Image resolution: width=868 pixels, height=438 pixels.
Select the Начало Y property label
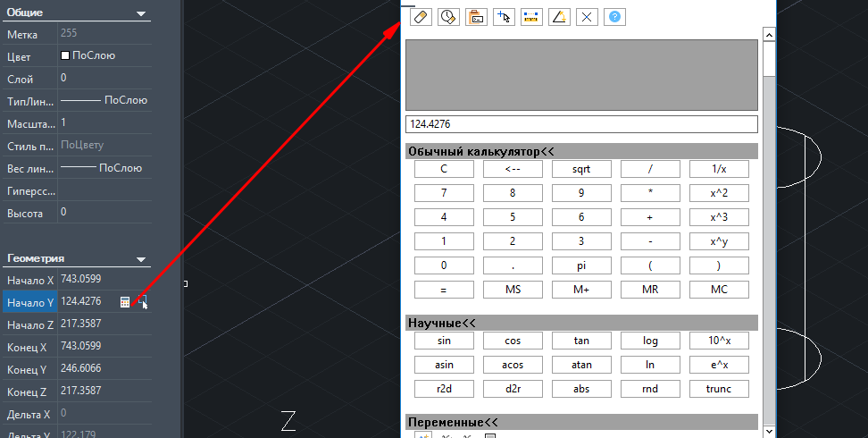point(30,302)
